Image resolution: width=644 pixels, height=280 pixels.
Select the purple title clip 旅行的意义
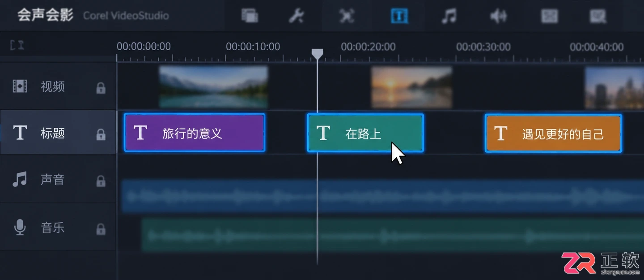coord(195,133)
